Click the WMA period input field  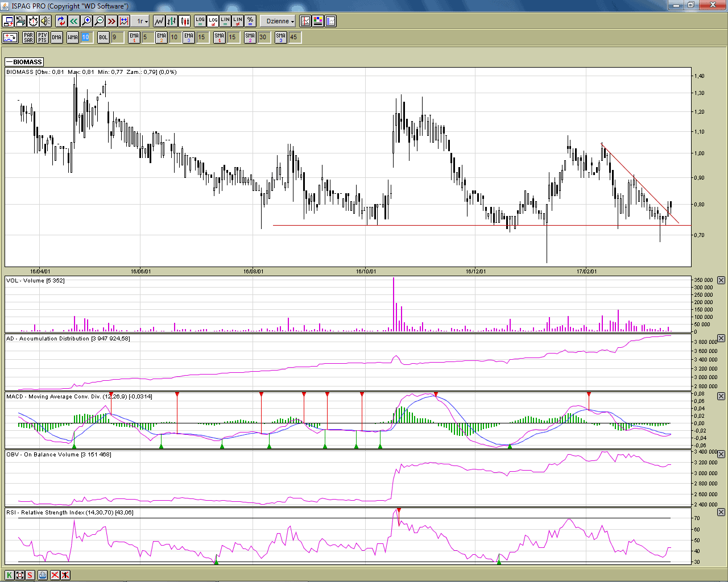85,38
